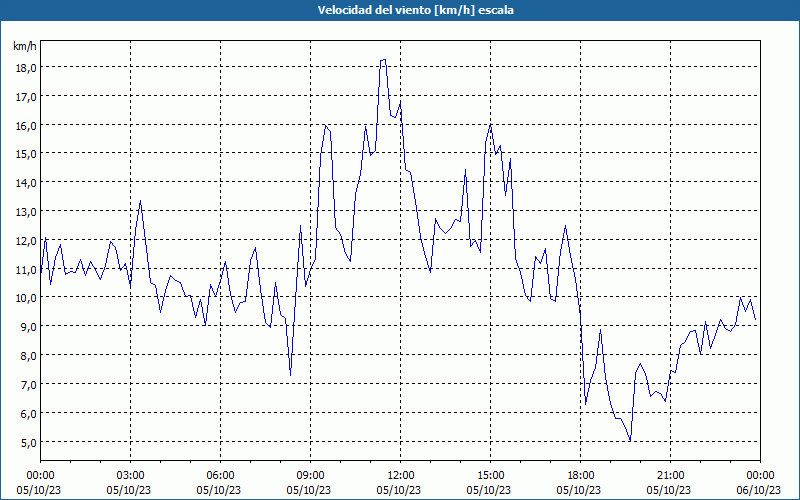The image size is (800, 500).
Task: Click the '05/10/23' date under 12:00
Action: [x=399, y=490]
